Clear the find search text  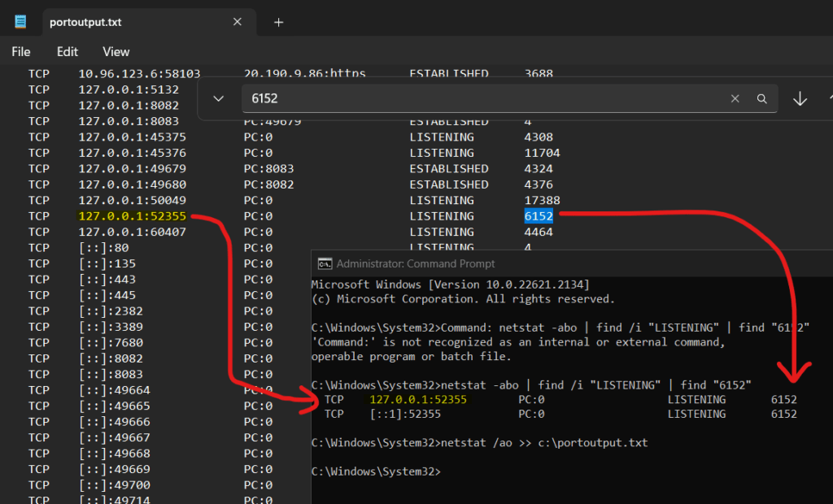(735, 99)
